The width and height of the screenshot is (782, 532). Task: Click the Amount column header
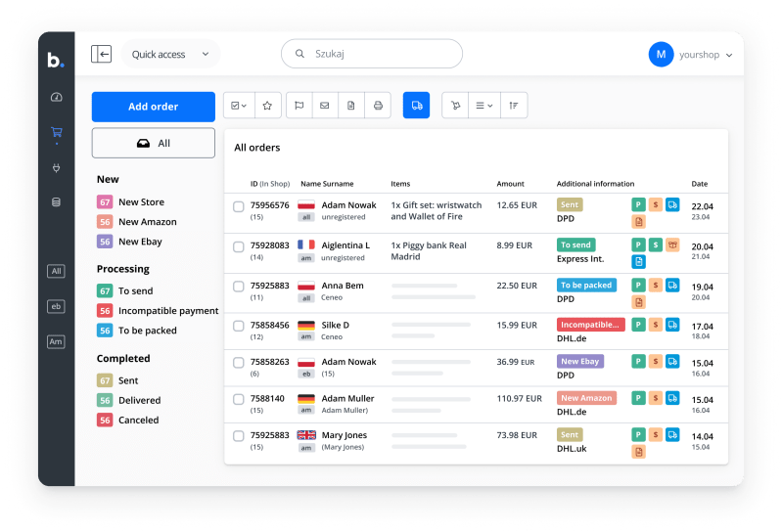(510, 183)
